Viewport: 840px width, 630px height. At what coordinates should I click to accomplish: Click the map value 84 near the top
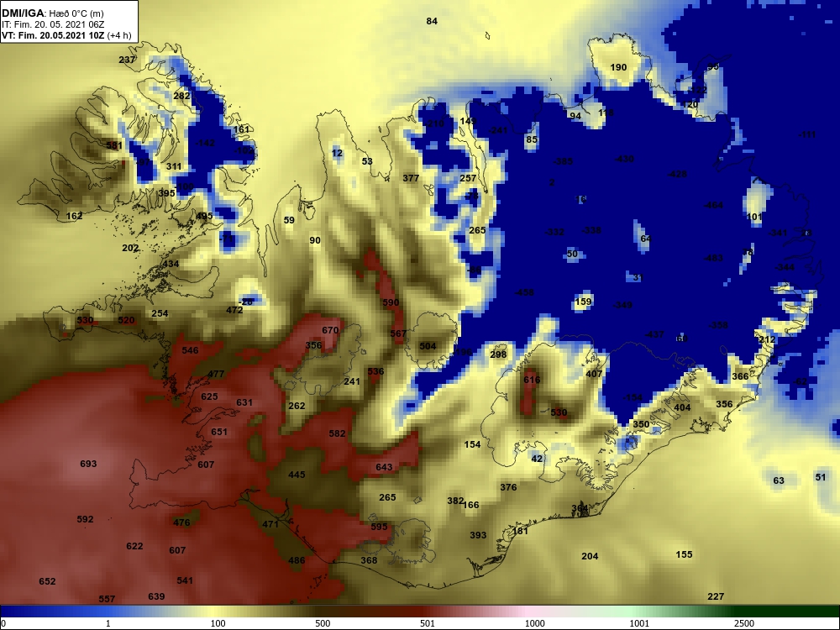[432, 21]
